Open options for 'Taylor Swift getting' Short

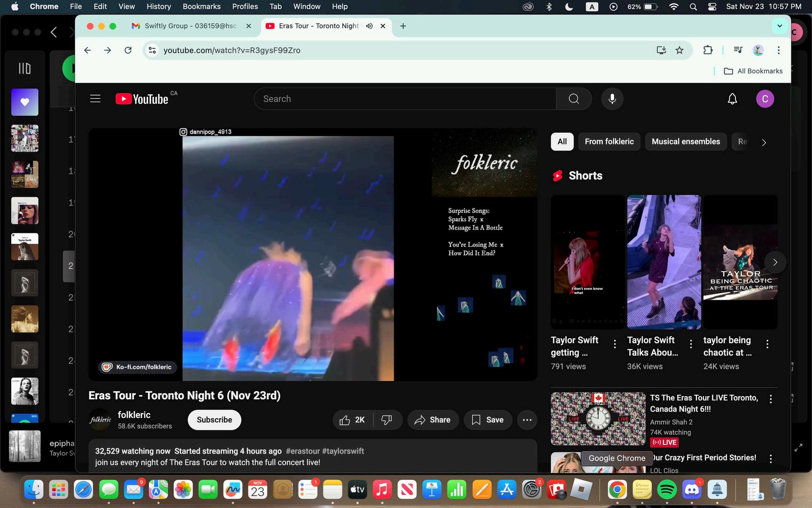pyautogui.click(x=615, y=344)
